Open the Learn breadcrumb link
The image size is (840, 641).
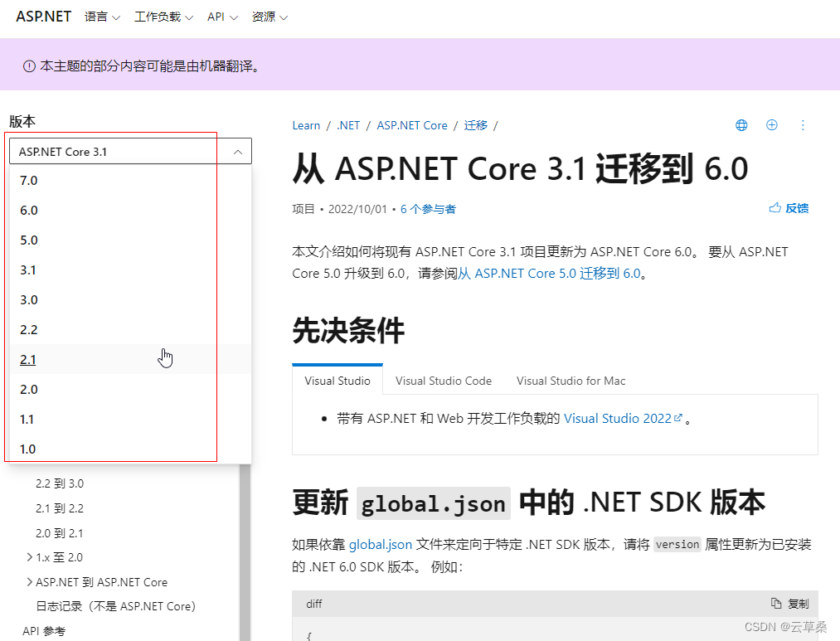(x=306, y=125)
